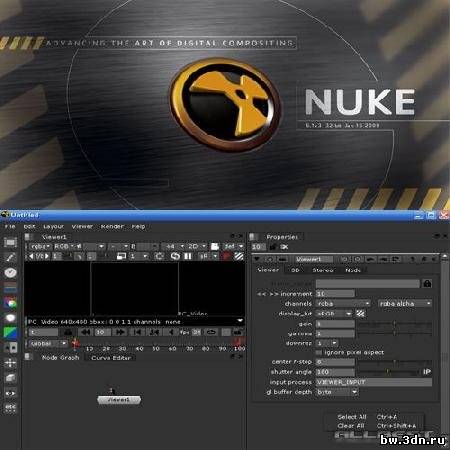
Task: Jump to first frame with skip-start button
Action: 137,332
